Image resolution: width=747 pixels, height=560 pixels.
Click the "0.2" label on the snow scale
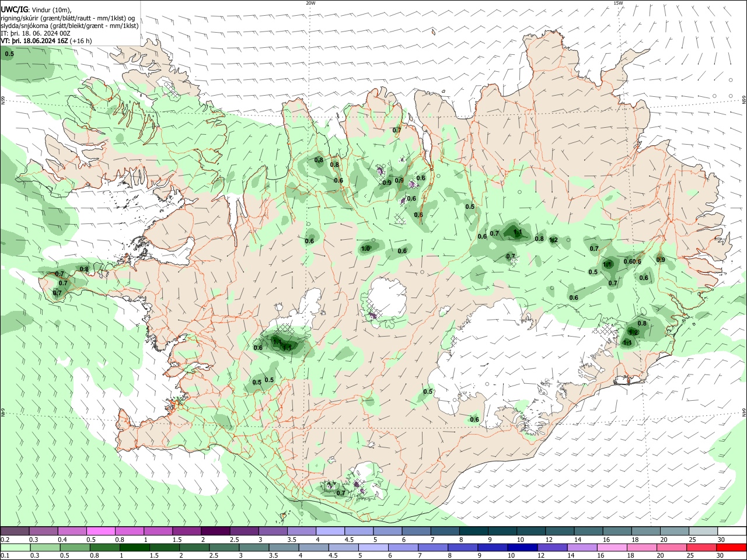[x=5, y=540]
